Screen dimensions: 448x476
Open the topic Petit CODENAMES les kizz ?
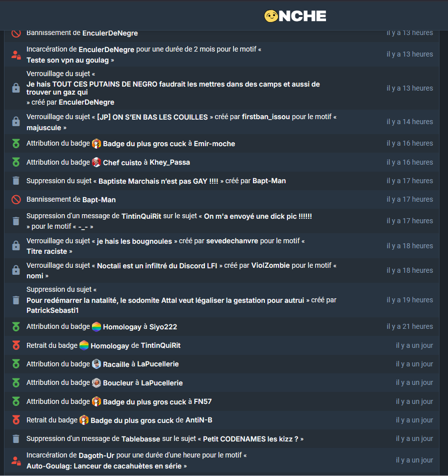(x=250, y=439)
